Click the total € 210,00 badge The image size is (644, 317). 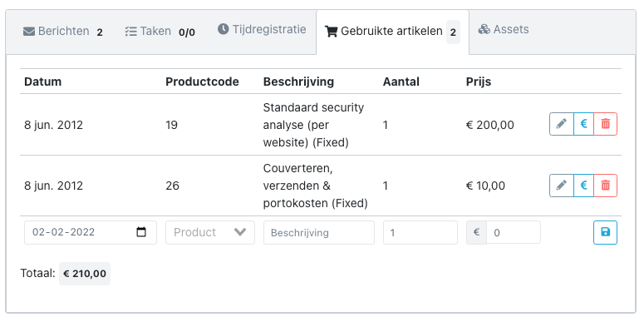pos(85,274)
